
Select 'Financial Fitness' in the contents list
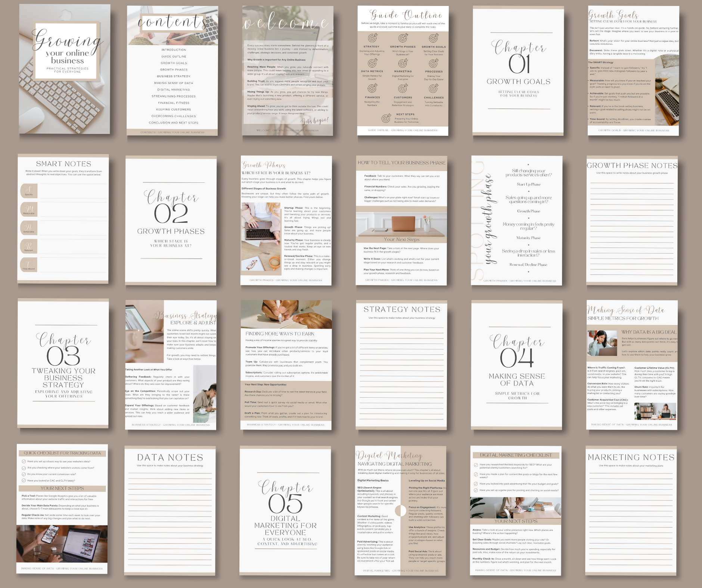pos(173,103)
